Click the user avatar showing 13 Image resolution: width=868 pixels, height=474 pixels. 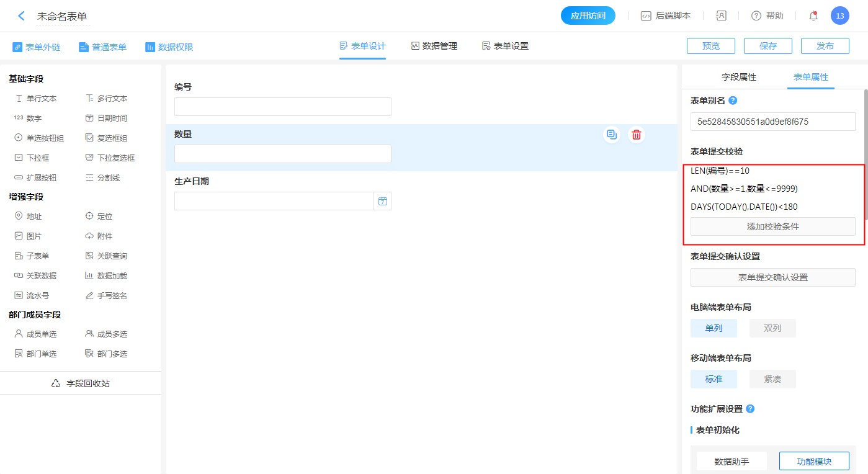(x=839, y=16)
